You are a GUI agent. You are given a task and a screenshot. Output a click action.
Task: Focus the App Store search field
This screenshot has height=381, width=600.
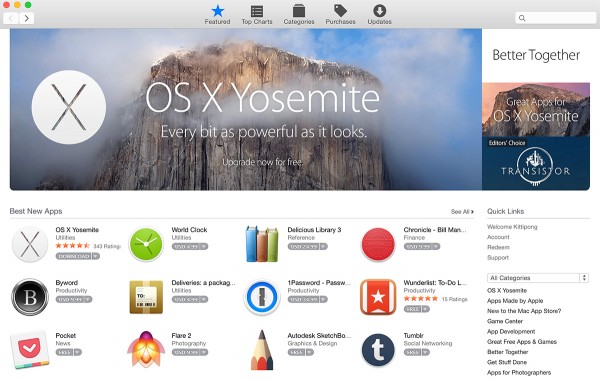[556, 18]
